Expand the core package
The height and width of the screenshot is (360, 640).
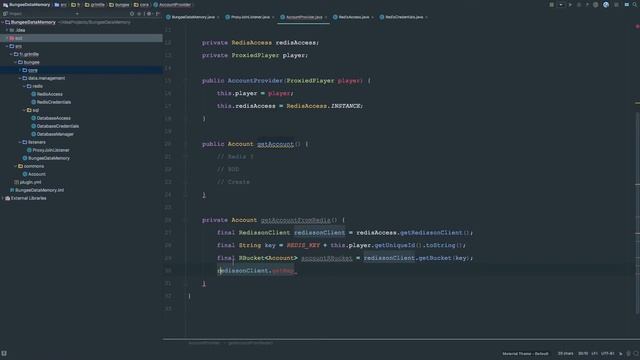coord(20,70)
